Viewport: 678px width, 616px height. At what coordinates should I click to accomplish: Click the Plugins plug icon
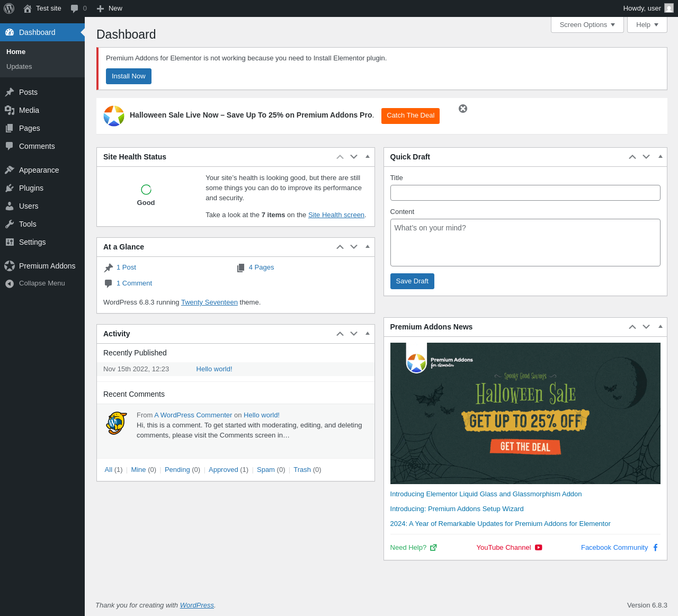click(x=10, y=188)
